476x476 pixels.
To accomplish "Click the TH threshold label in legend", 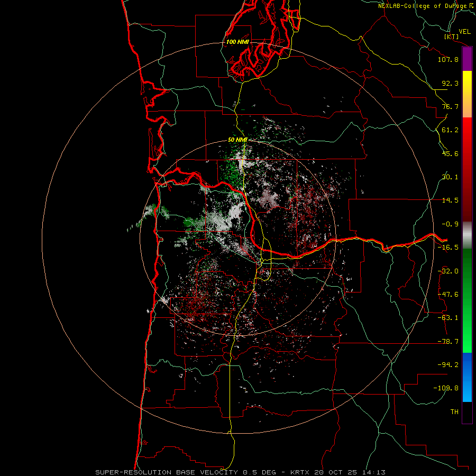I will tap(454, 412).
